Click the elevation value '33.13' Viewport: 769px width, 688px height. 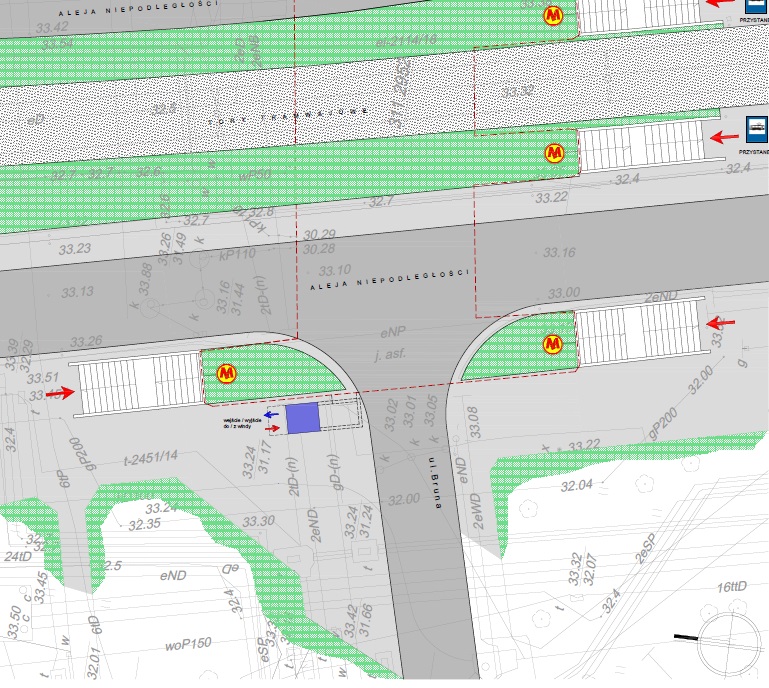tap(77, 292)
